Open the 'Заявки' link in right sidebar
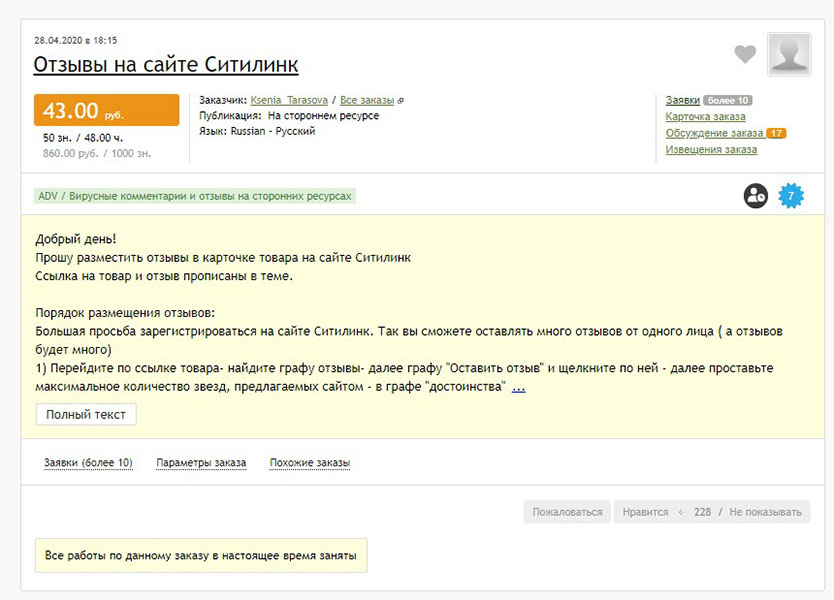 [683, 101]
